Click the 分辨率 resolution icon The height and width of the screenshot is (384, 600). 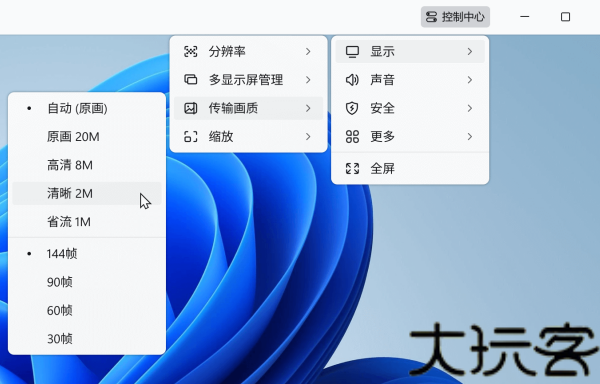(x=191, y=51)
